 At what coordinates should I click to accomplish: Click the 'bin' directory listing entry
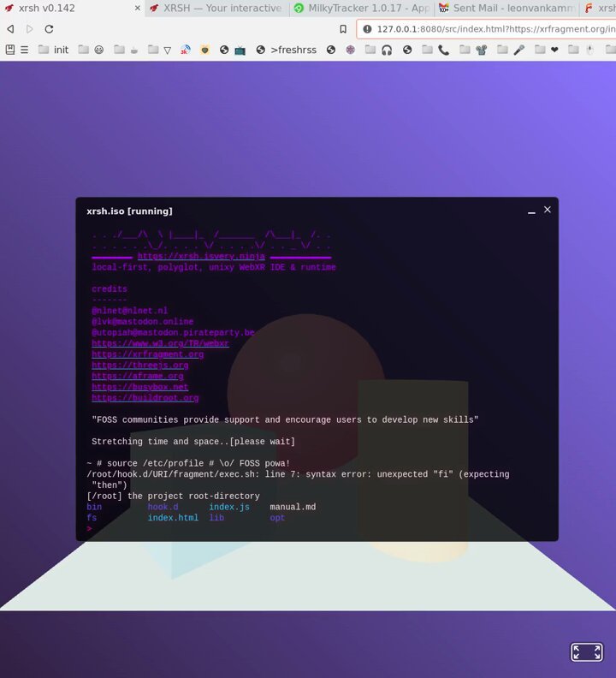tap(94, 507)
